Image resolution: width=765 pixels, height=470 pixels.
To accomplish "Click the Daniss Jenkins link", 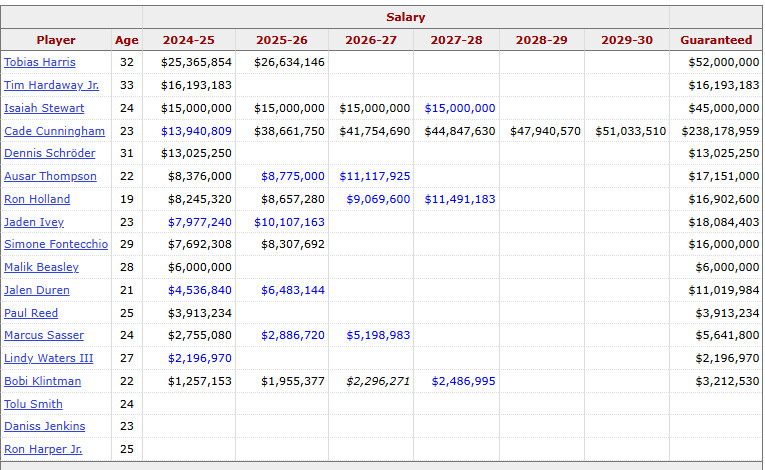I will point(44,426).
